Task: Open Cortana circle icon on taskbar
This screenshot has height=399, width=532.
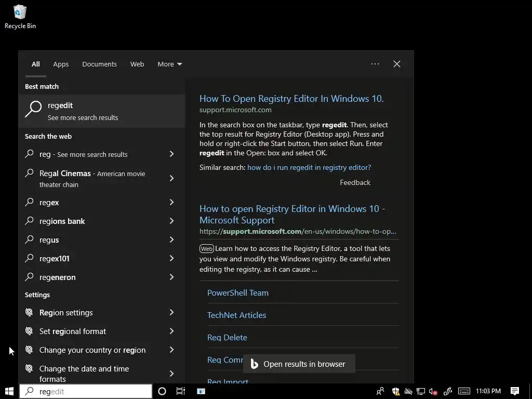Action: tap(162, 391)
